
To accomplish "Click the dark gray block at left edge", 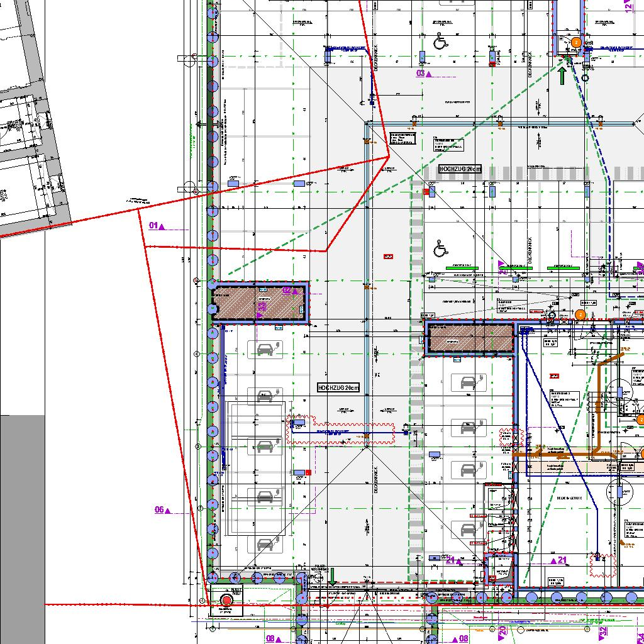I will (x=22, y=528).
